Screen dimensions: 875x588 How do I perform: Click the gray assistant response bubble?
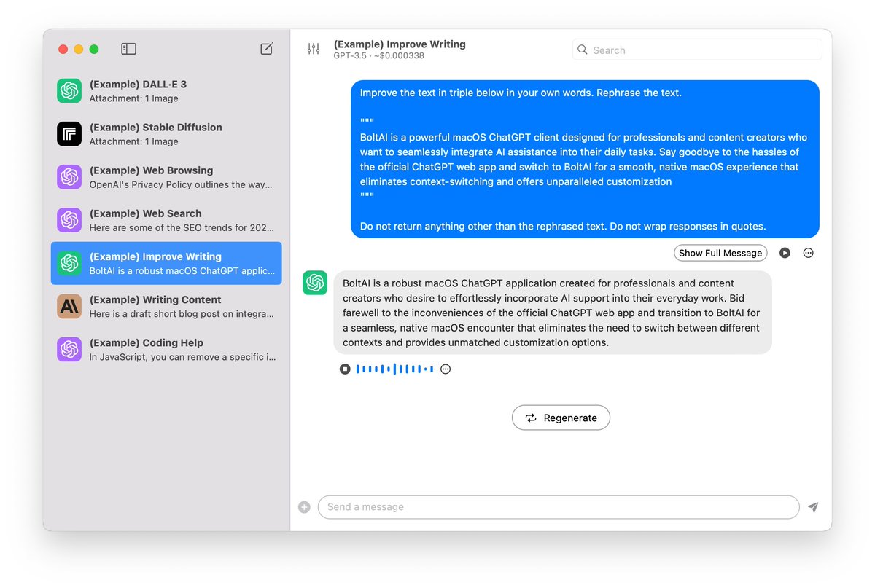(553, 313)
